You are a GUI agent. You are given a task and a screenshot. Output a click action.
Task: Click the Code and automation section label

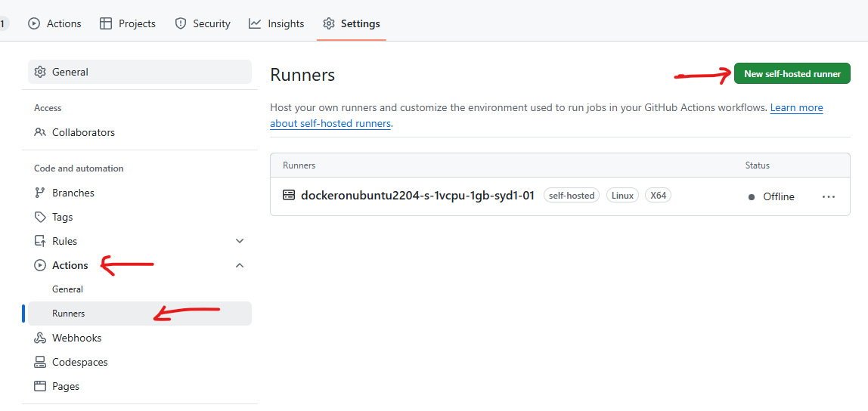click(x=79, y=168)
